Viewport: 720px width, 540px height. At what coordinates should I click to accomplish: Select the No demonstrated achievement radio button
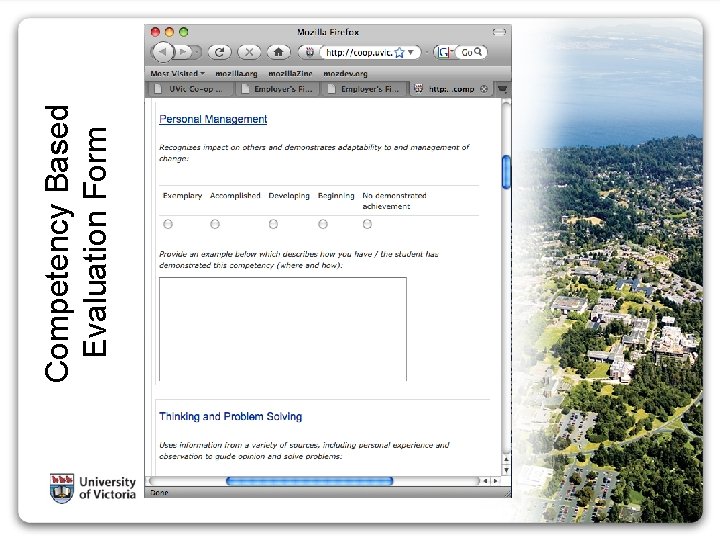pyautogui.click(x=367, y=224)
